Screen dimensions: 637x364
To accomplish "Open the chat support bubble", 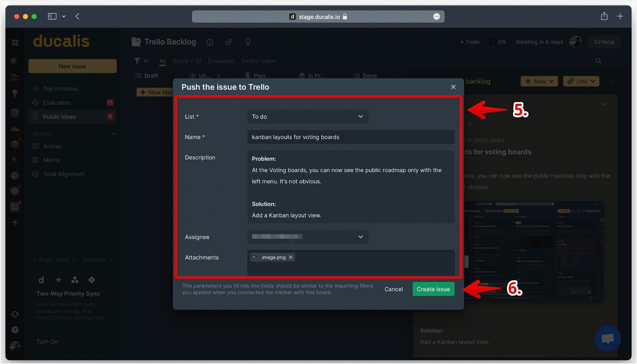I will [608, 339].
